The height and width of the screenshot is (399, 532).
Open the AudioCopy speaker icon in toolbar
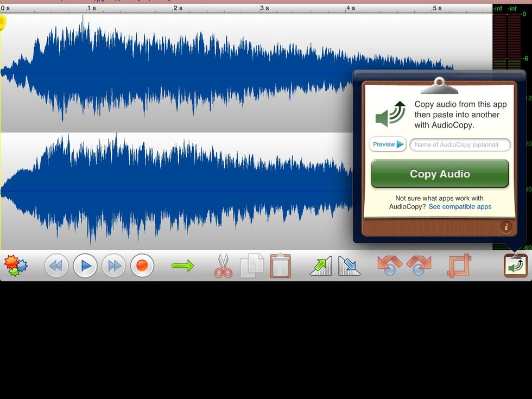pos(515,265)
